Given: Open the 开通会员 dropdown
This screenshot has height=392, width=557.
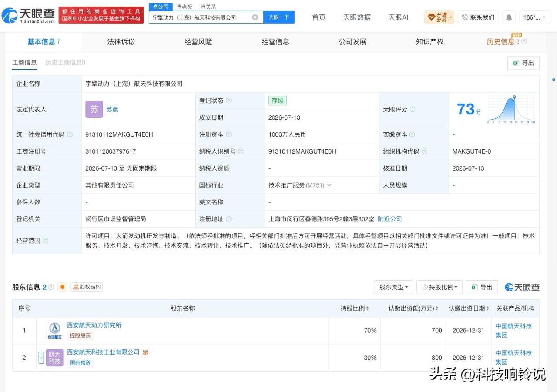Looking at the screenshot, I should pos(439,17).
